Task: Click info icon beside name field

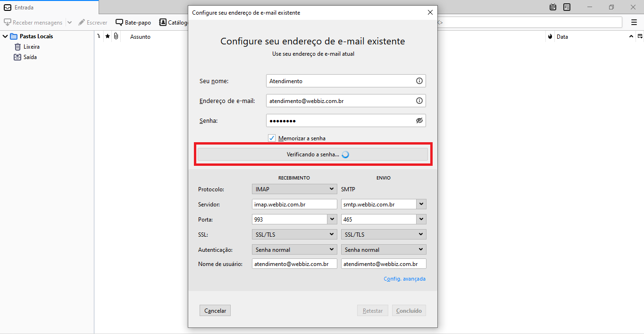Action: click(x=419, y=81)
